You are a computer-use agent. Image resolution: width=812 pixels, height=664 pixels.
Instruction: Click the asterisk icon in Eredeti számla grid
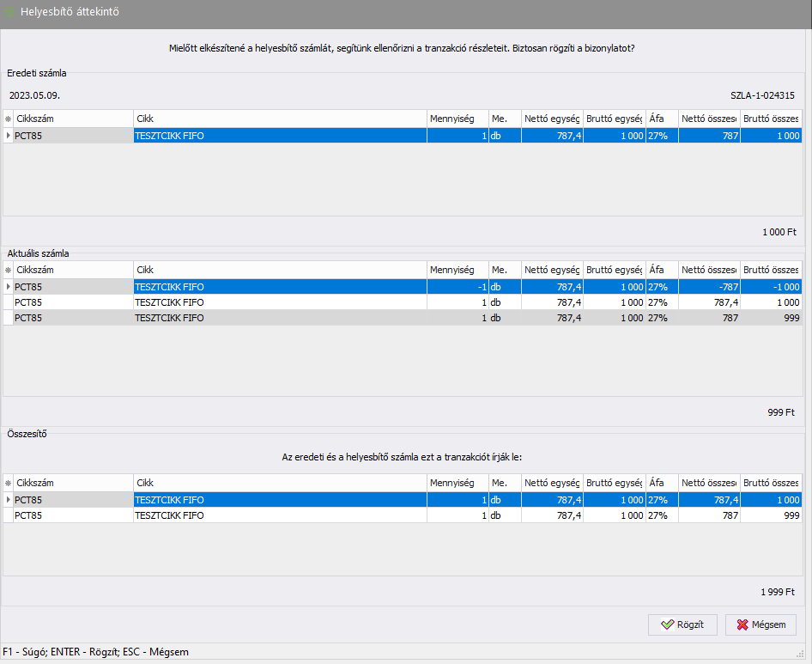click(x=9, y=119)
